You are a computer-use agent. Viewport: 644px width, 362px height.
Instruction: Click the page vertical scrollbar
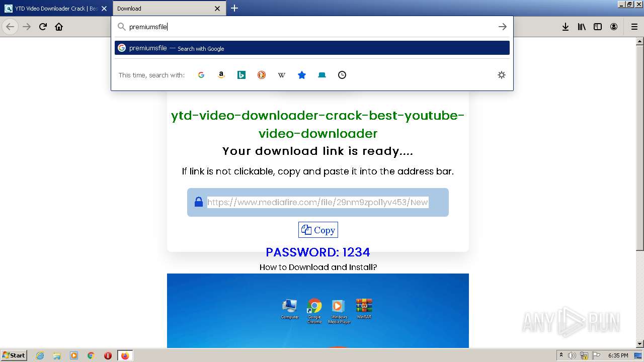640,147
